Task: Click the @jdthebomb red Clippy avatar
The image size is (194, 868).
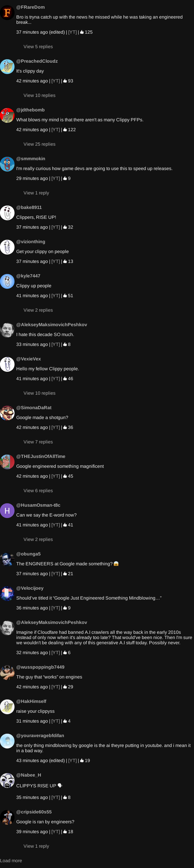Action: (x=7, y=115)
